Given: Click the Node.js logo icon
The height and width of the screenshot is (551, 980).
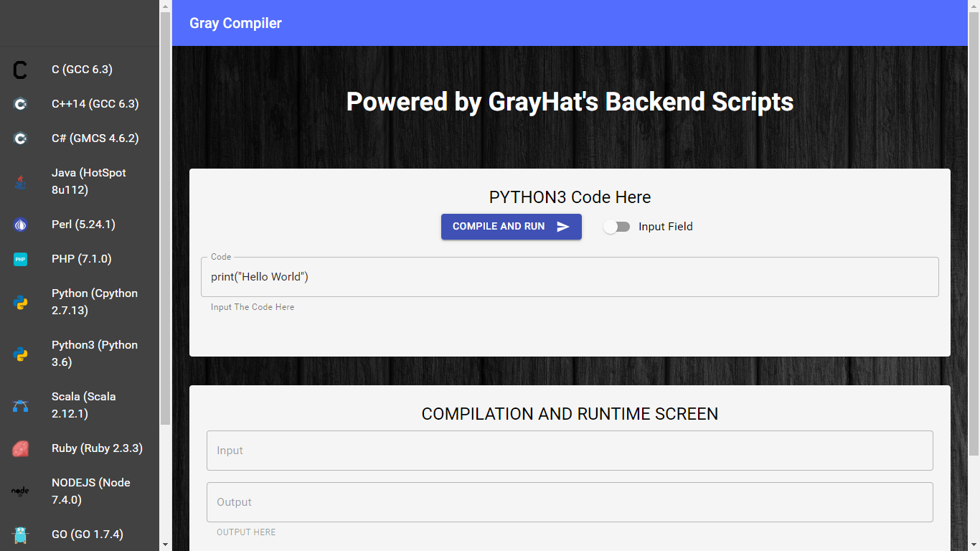Looking at the screenshot, I should pos(20,491).
